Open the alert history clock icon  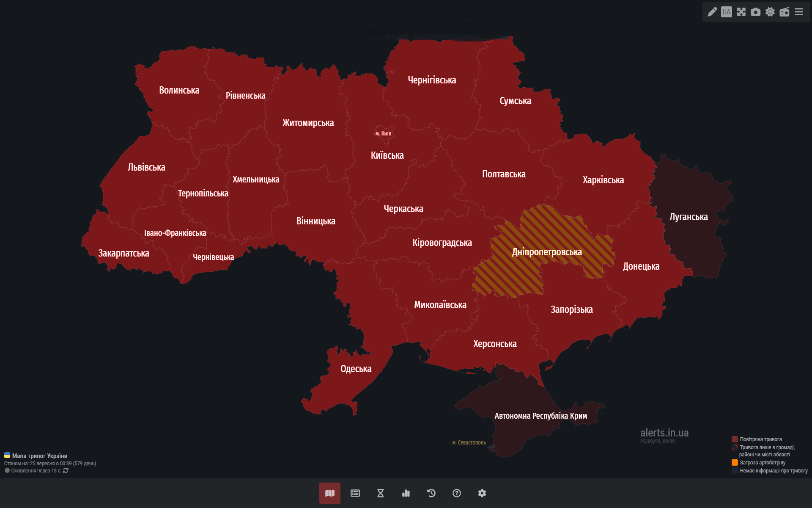pyautogui.click(x=431, y=493)
